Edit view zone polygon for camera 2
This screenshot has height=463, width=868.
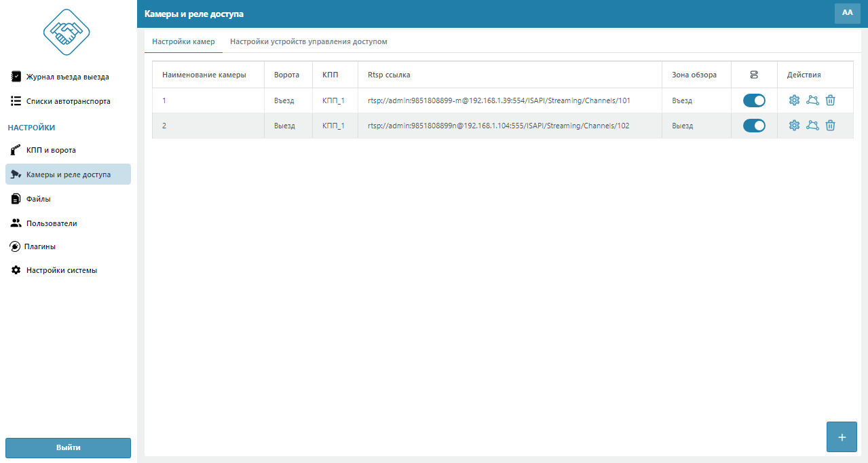[x=812, y=126]
